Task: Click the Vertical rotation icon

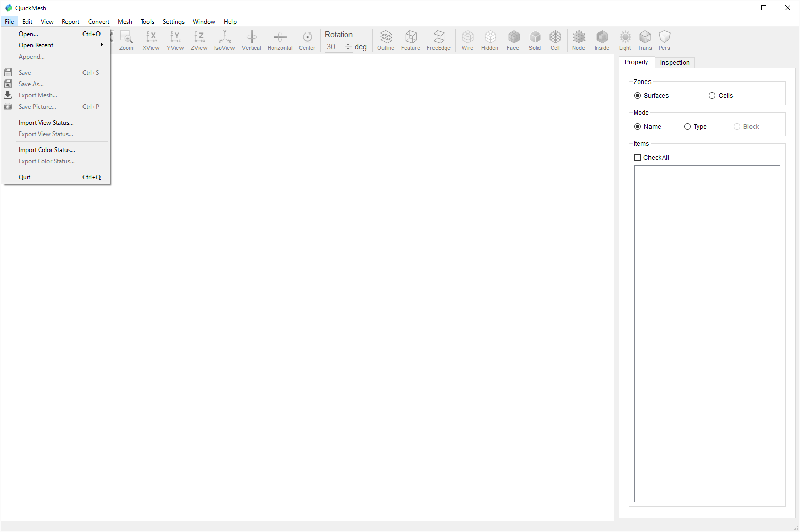Action: point(252,40)
